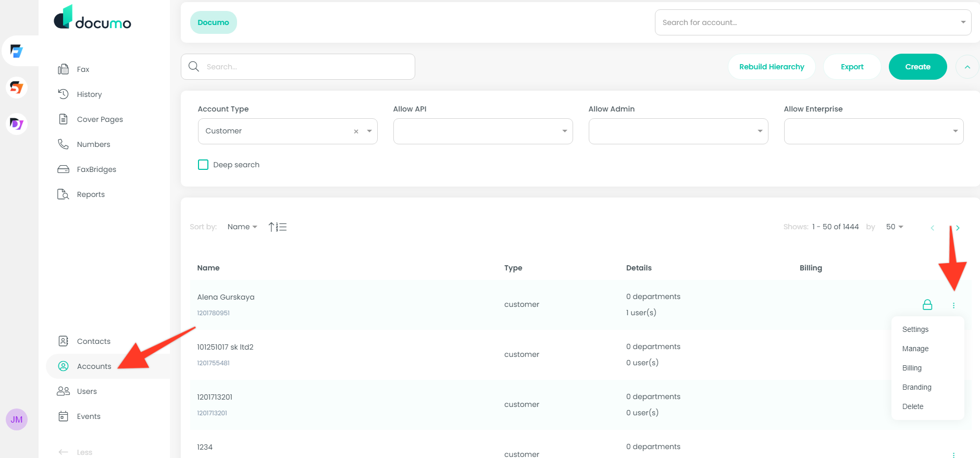Focus the accounts Search field
This screenshot has width=980, height=458.
click(298, 67)
